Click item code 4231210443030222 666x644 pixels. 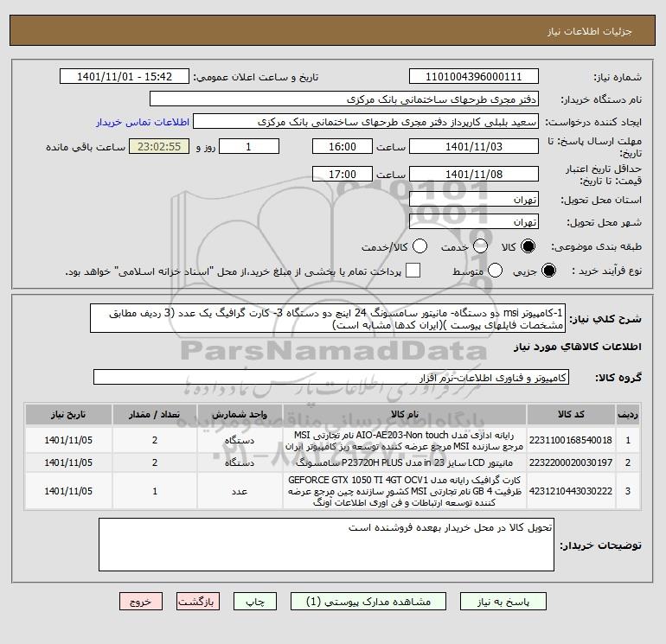coord(571,491)
